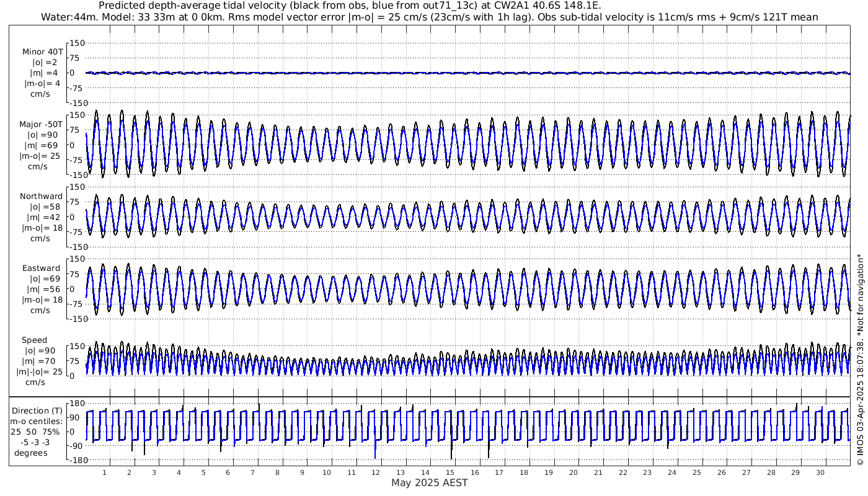Select day "15" on the date axis
This screenshot has width=868, height=496.
click(x=450, y=472)
